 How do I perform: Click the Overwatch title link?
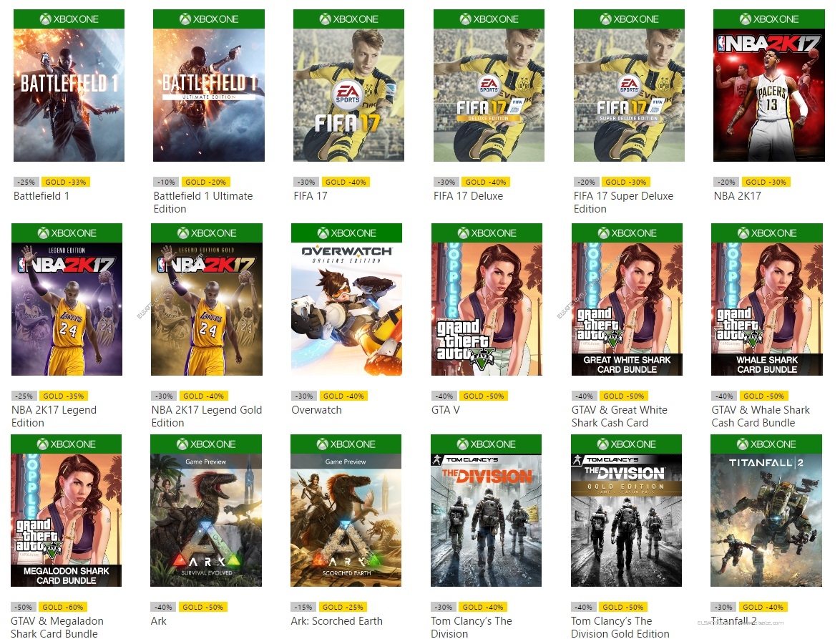tap(316, 410)
